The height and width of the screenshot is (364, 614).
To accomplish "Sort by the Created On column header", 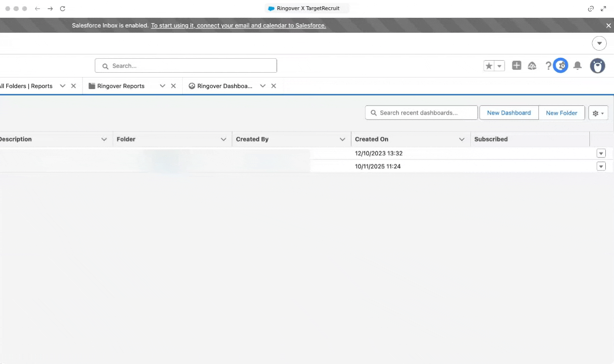I will pos(372,139).
